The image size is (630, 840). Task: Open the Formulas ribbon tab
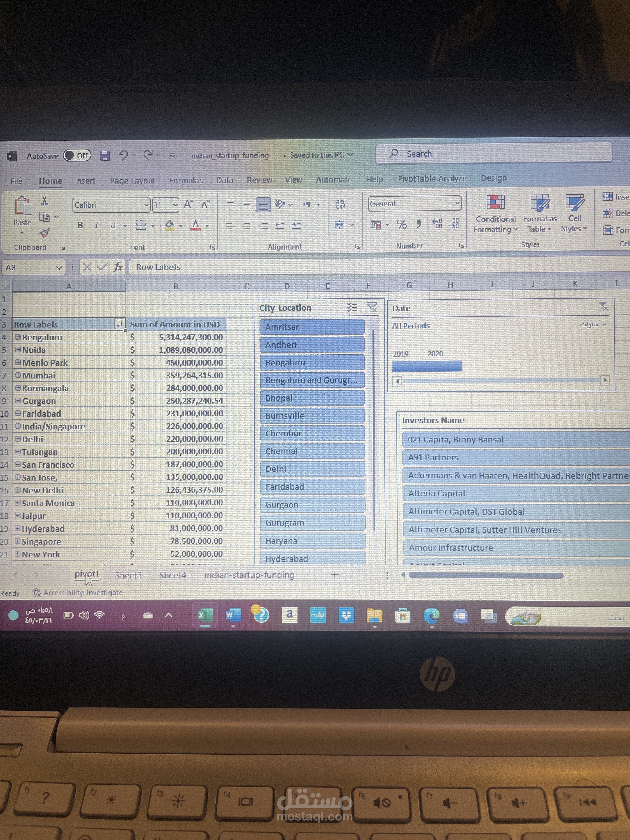pyautogui.click(x=186, y=180)
